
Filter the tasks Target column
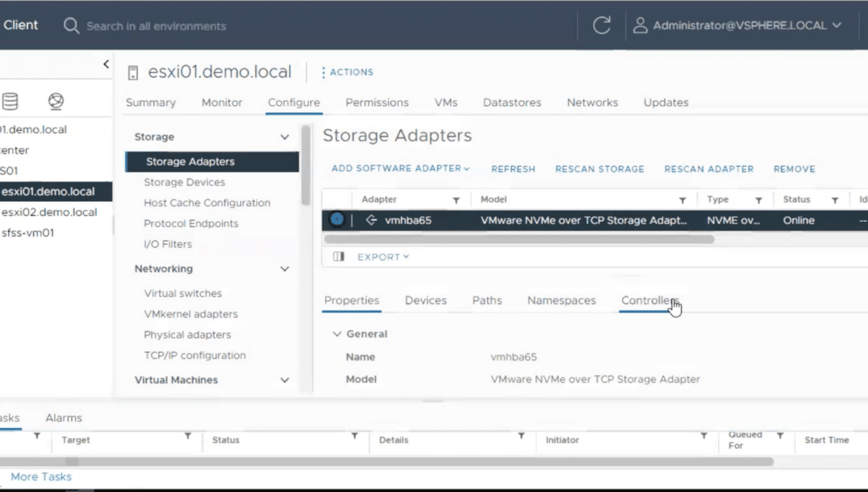(x=188, y=436)
